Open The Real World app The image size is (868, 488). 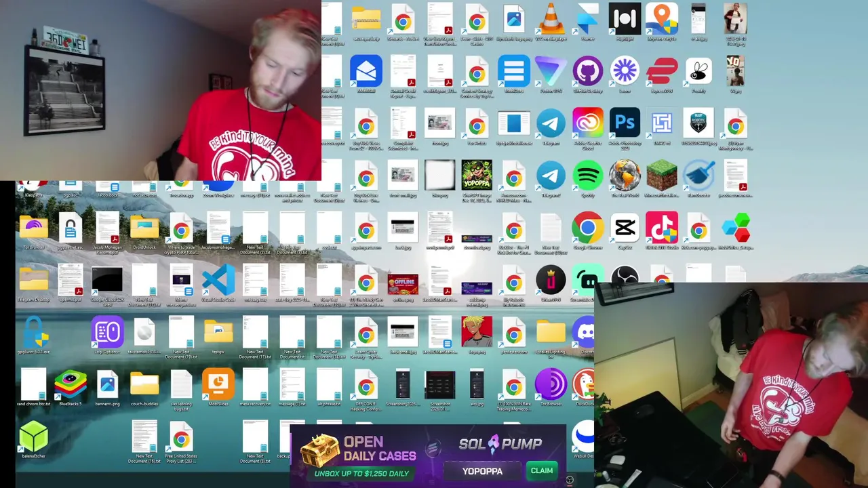pos(625,176)
